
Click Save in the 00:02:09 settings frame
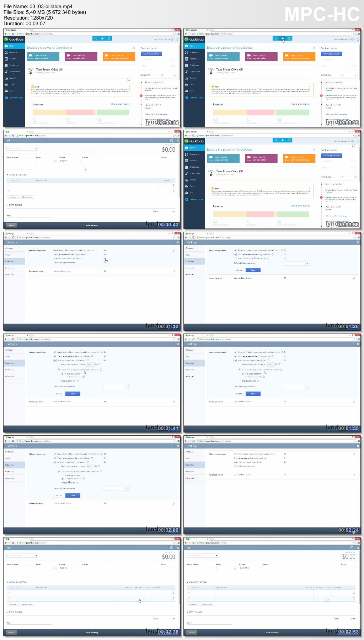[x=73, y=495]
